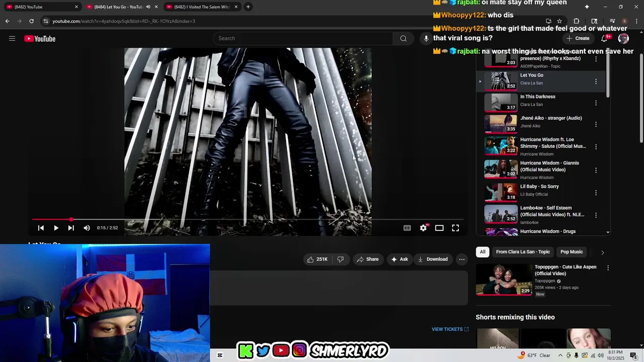Open options for Topoppgen Cute Like Aspen
Viewport: 644px width, 362px height.
coord(608,268)
